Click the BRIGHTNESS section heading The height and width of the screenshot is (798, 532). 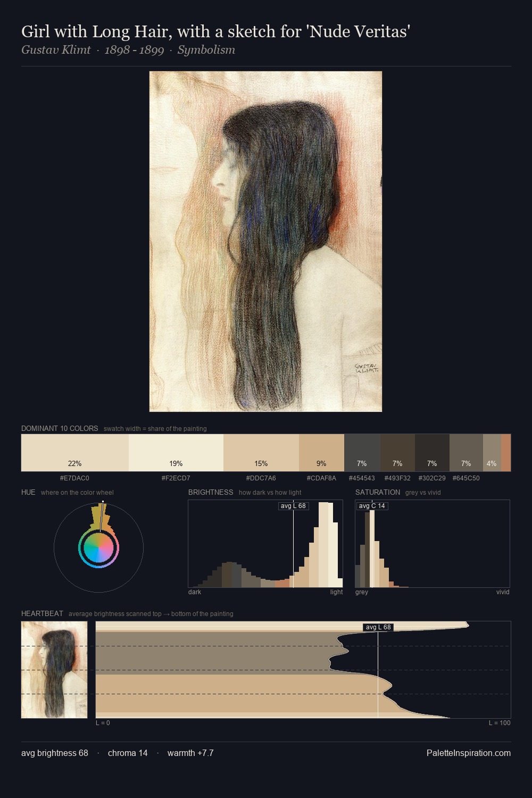point(211,492)
